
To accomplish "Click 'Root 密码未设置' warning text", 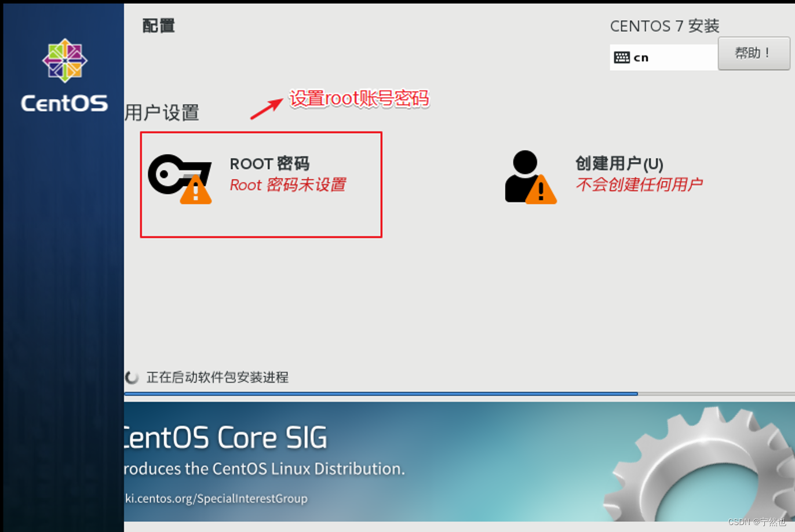I will [x=288, y=185].
